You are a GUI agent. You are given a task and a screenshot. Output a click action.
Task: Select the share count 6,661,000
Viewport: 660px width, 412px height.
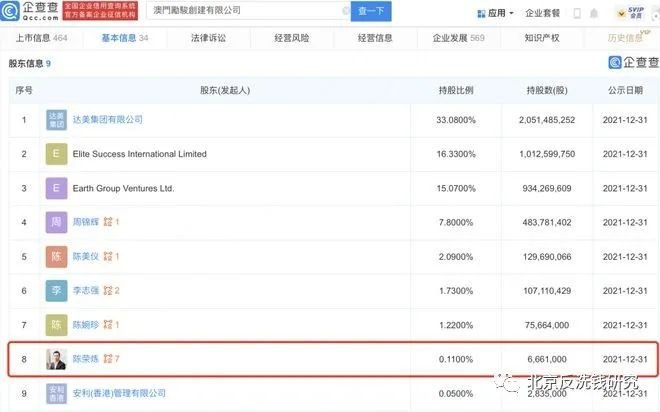(547, 359)
